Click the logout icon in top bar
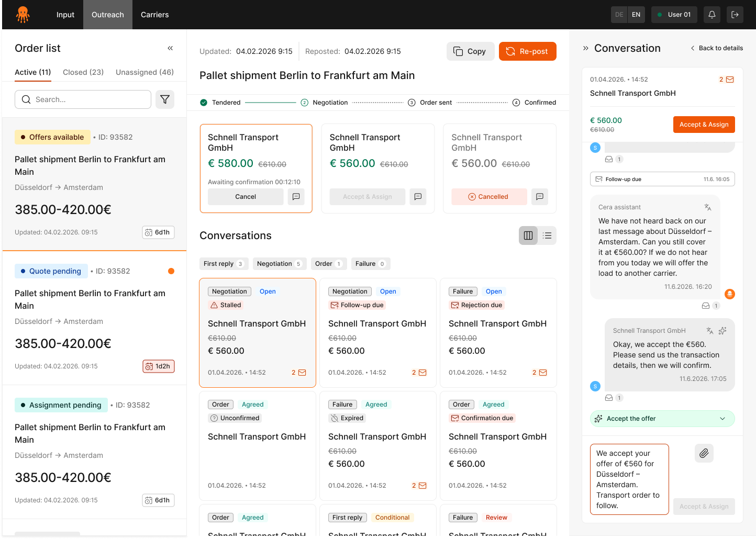756x539 pixels. 735,15
